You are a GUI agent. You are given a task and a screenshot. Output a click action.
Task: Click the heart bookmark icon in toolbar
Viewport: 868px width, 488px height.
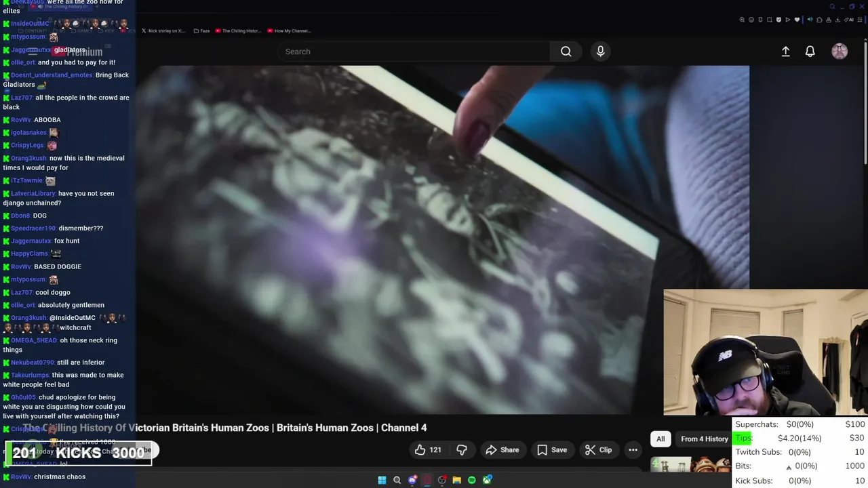click(x=797, y=20)
